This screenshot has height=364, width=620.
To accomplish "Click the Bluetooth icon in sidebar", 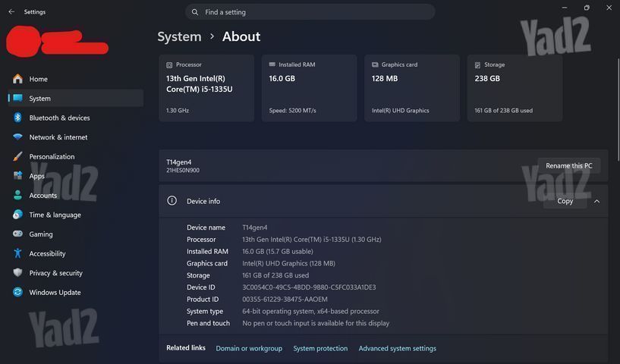I will click(x=17, y=118).
